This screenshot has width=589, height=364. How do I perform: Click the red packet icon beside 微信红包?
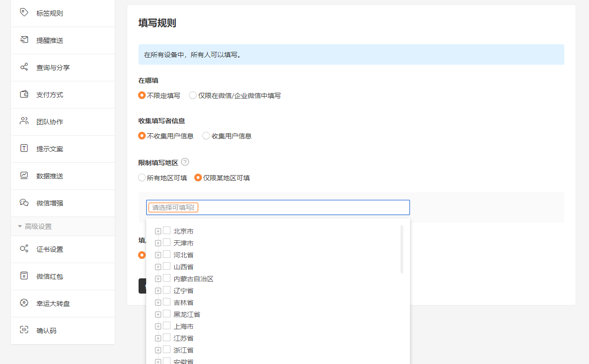[x=24, y=276]
